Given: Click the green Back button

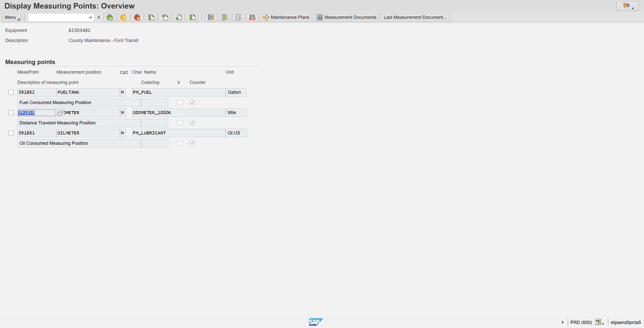Looking at the screenshot, I should click(x=110, y=17).
